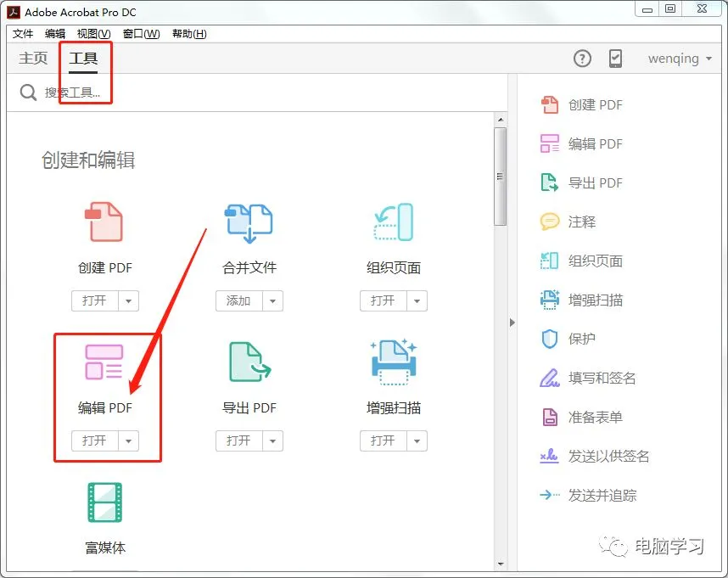Click 打开 button under 编辑 PDF

pyautogui.click(x=95, y=441)
